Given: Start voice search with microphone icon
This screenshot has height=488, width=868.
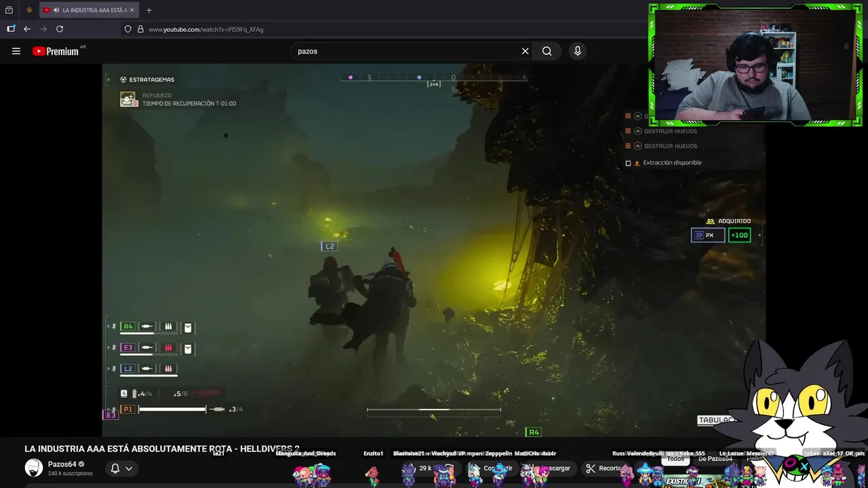Looking at the screenshot, I should pos(577,51).
